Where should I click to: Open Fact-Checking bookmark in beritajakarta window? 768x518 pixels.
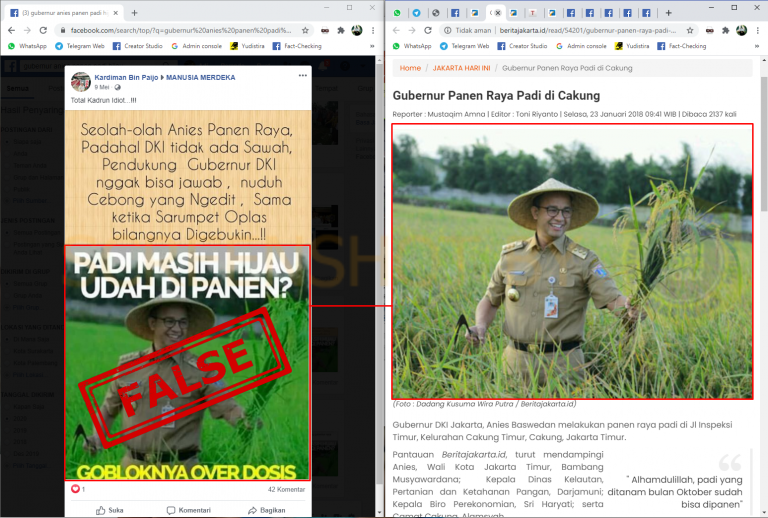point(682,46)
